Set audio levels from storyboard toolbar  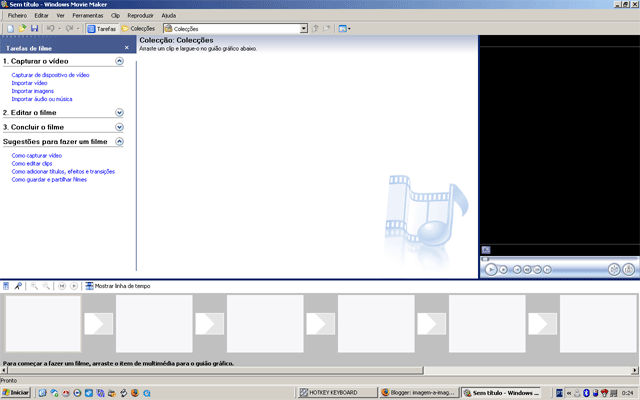click(x=6, y=286)
